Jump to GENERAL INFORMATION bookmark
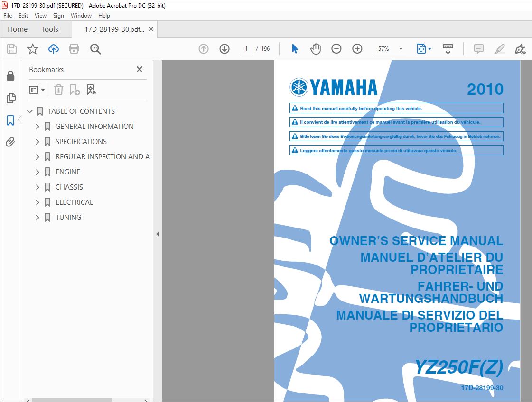 coord(94,127)
